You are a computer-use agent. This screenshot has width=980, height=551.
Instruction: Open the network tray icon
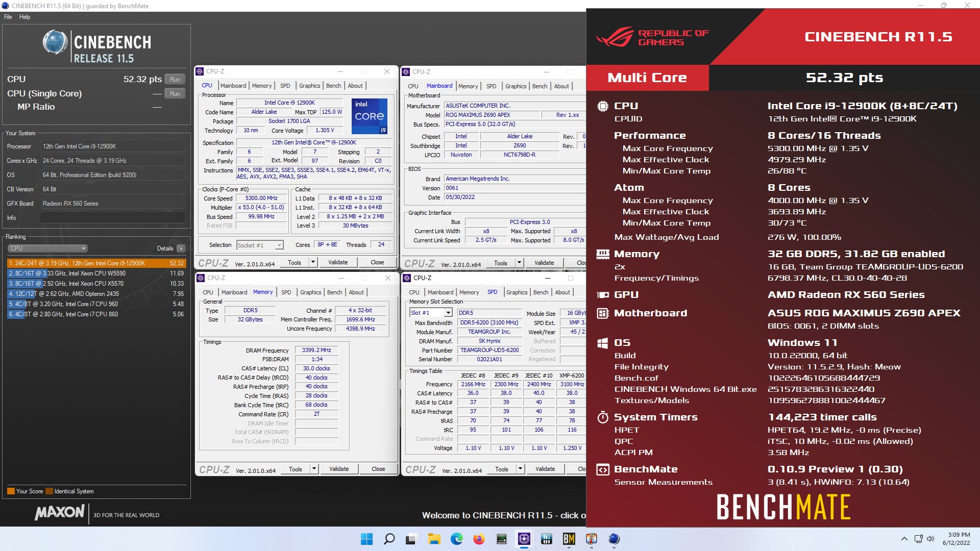tap(918, 539)
